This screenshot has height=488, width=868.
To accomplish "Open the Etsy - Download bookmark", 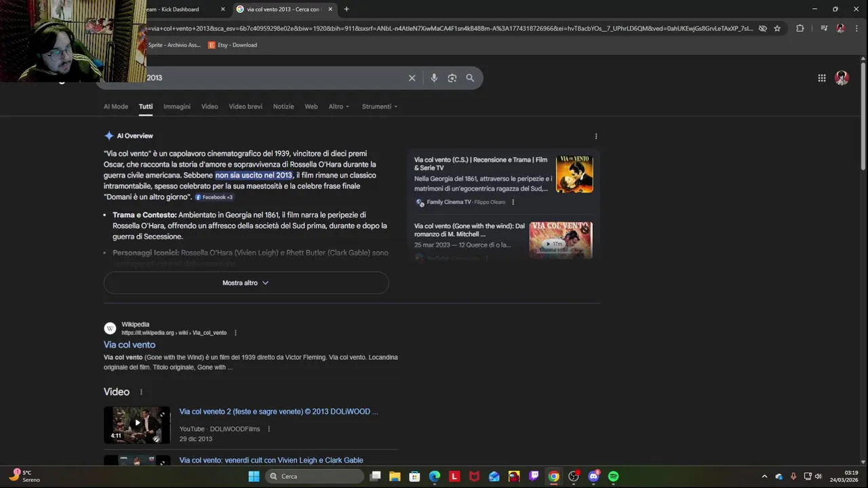I will point(233,45).
